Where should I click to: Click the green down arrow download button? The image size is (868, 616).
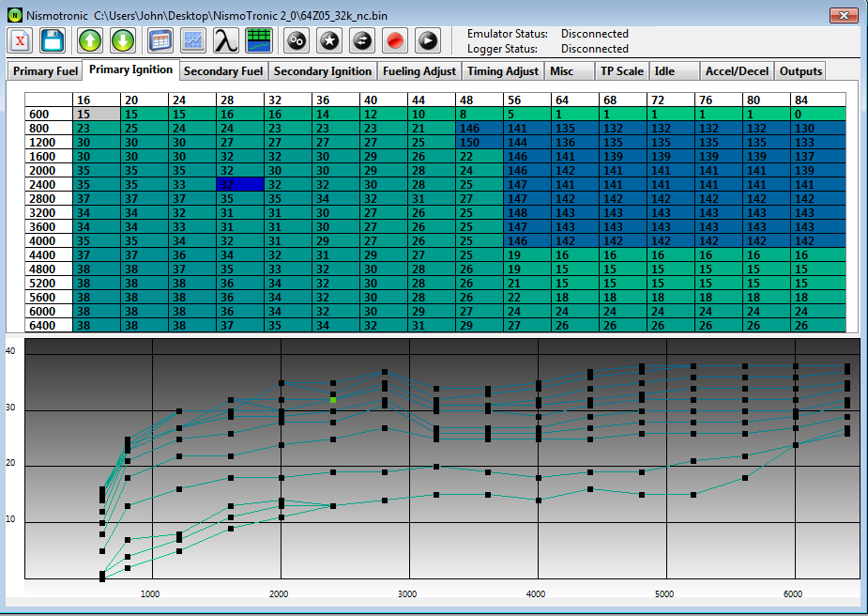123,40
